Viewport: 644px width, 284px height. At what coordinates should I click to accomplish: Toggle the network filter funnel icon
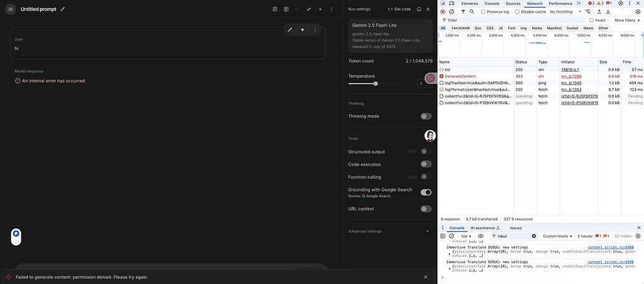pyautogui.click(x=464, y=12)
